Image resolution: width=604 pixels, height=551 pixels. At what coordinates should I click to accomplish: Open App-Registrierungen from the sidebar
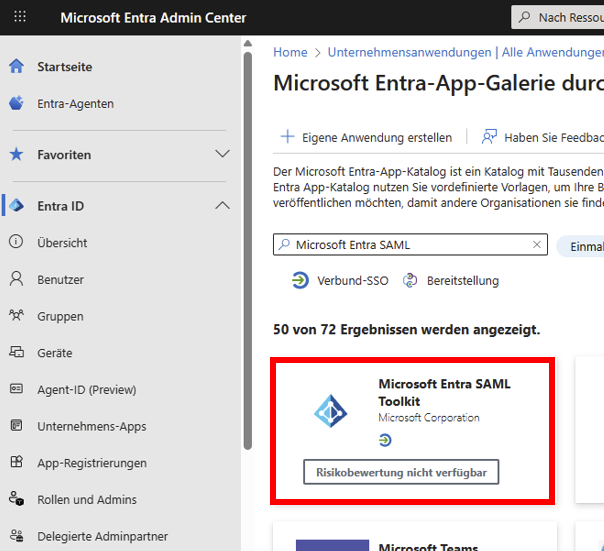click(92, 463)
